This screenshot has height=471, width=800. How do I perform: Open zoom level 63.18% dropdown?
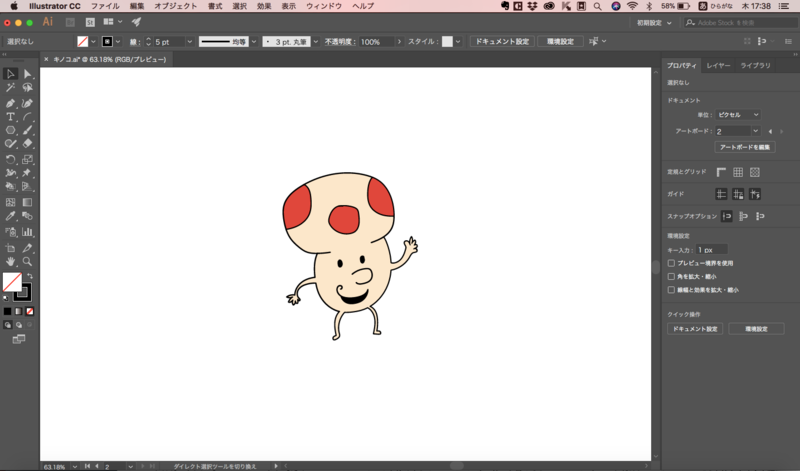(x=74, y=466)
